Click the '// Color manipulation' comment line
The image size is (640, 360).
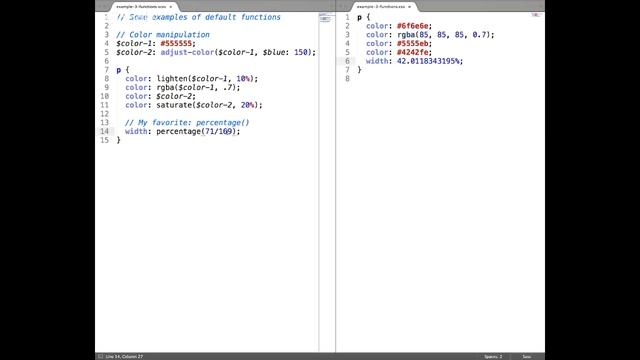[163, 35]
